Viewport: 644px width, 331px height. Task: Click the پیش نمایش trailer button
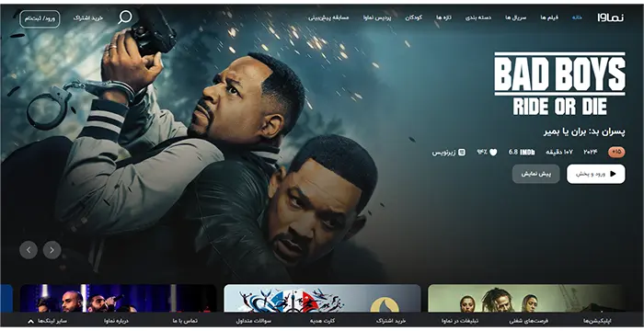[536, 174]
